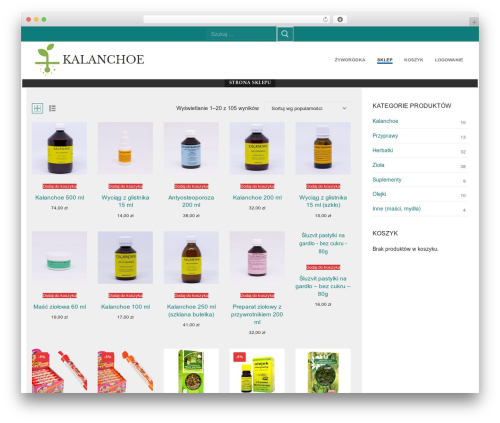500x423 pixels.
Task: Focus the Szukaj search field
Action: coord(241,34)
